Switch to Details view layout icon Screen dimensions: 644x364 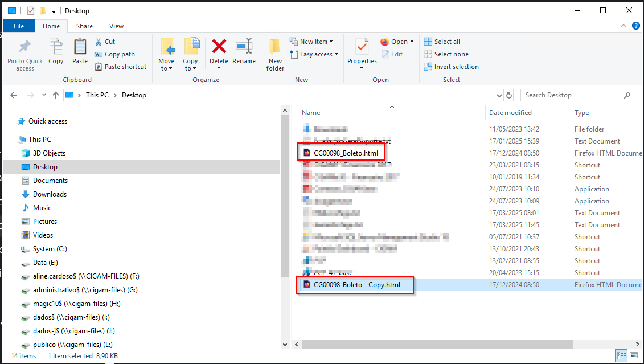622,355
